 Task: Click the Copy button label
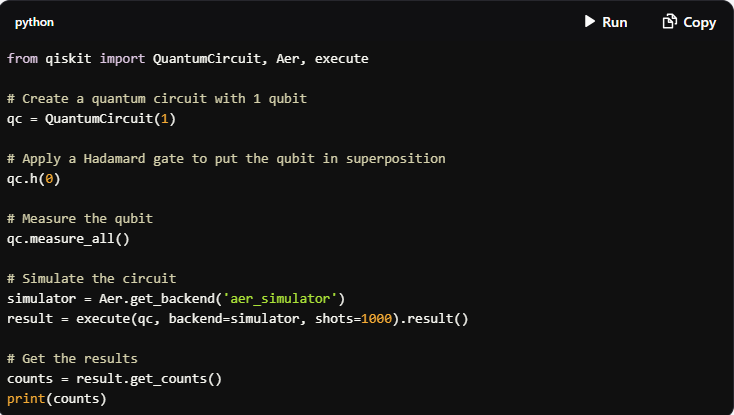click(x=699, y=22)
